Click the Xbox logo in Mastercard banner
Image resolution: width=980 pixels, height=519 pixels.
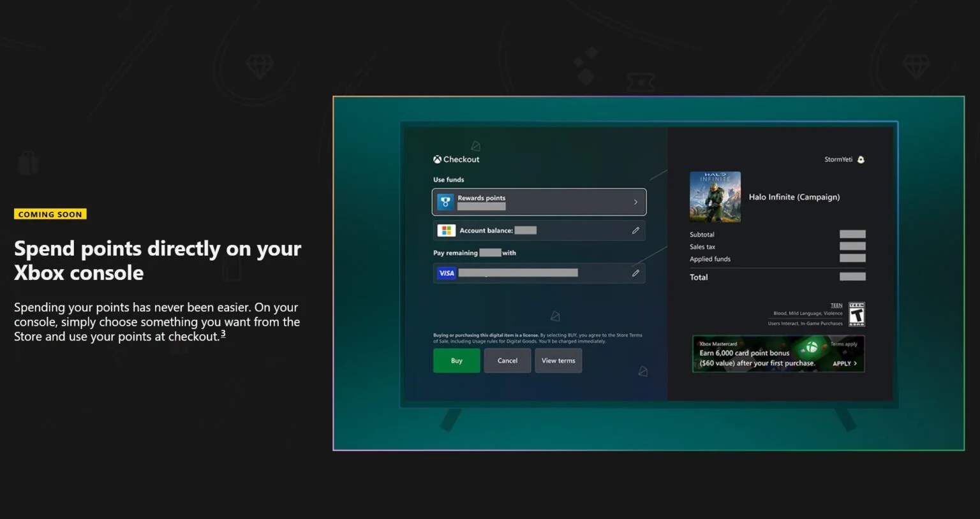tap(812, 347)
